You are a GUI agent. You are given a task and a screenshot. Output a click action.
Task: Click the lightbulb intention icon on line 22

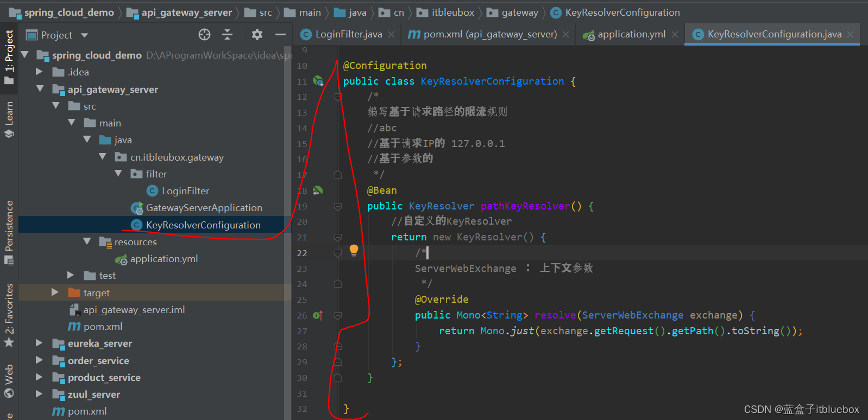point(354,251)
